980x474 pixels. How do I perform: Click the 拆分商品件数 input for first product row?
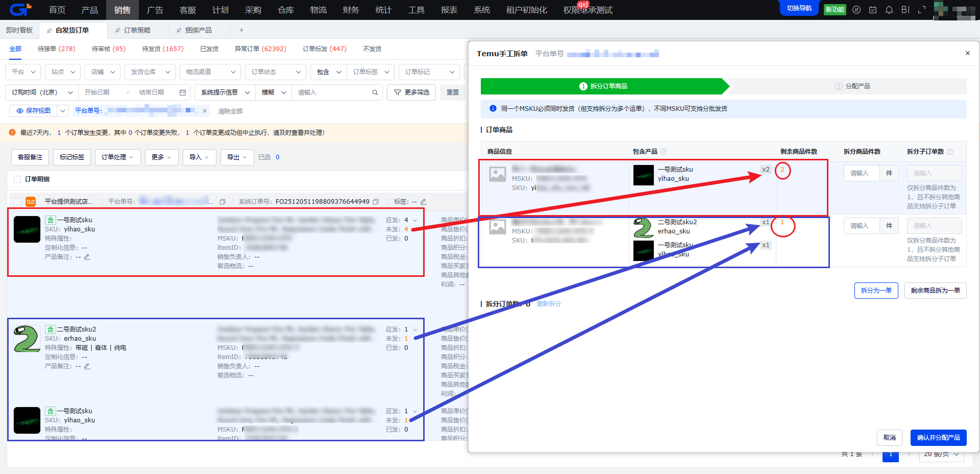click(862, 173)
